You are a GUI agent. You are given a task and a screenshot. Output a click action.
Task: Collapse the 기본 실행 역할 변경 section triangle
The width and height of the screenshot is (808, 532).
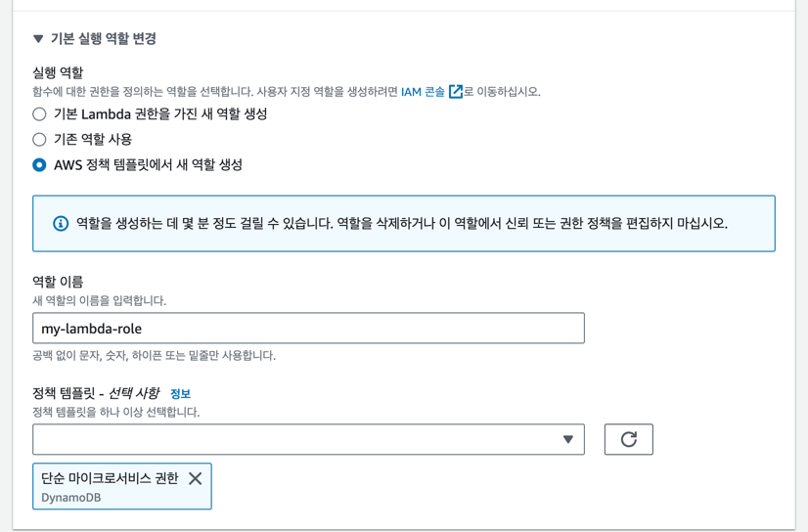[x=38, y=38]
